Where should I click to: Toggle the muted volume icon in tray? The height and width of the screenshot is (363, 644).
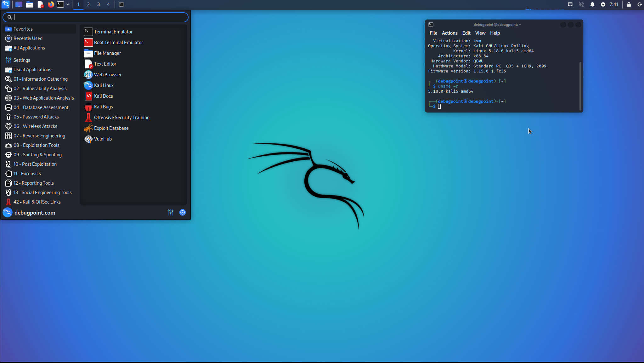pos(581,4)
